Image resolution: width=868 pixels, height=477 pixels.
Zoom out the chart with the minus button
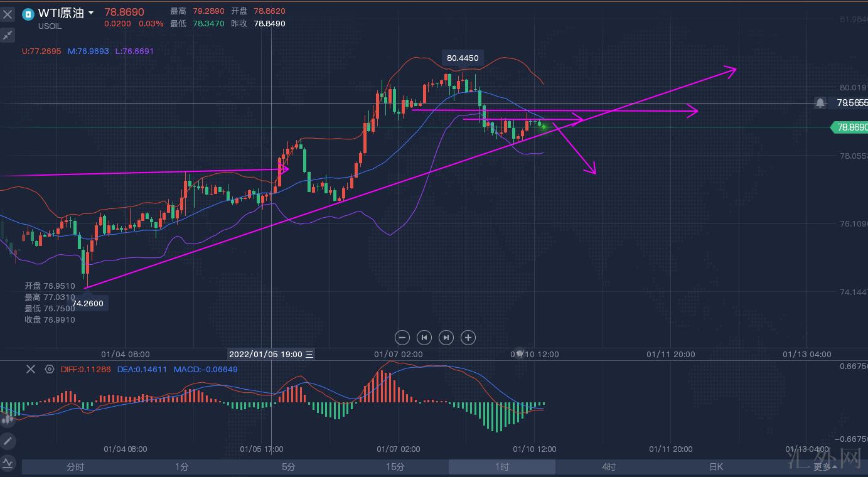pyautogui.click(x=402, y=338)
